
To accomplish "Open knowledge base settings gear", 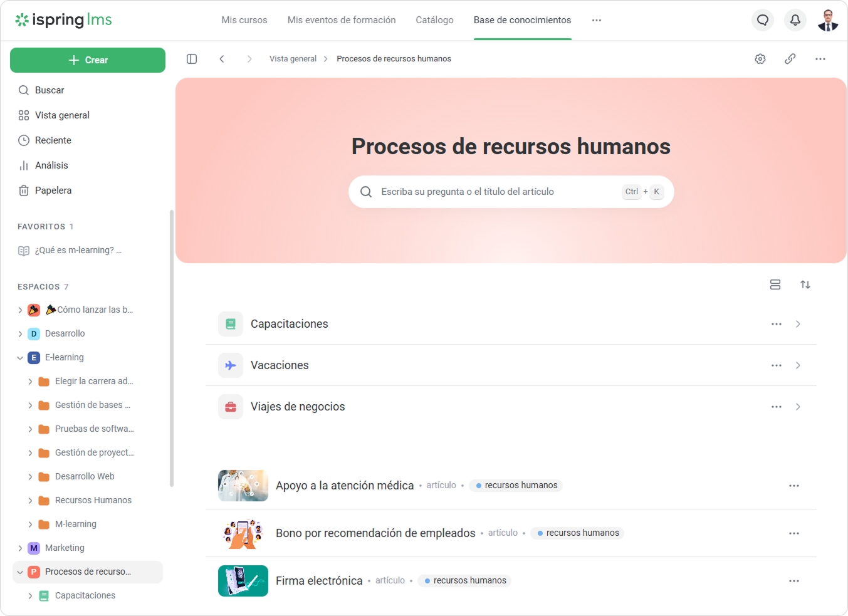I will pos(760,58).
